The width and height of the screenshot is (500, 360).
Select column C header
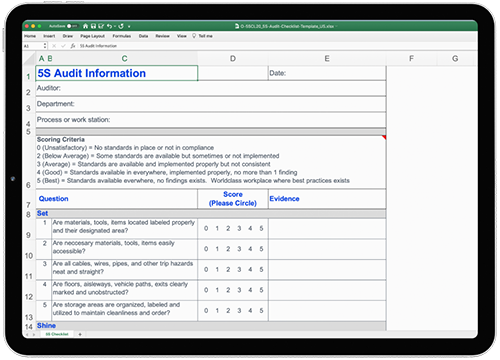pyautogui.click(x=124, y=59)
